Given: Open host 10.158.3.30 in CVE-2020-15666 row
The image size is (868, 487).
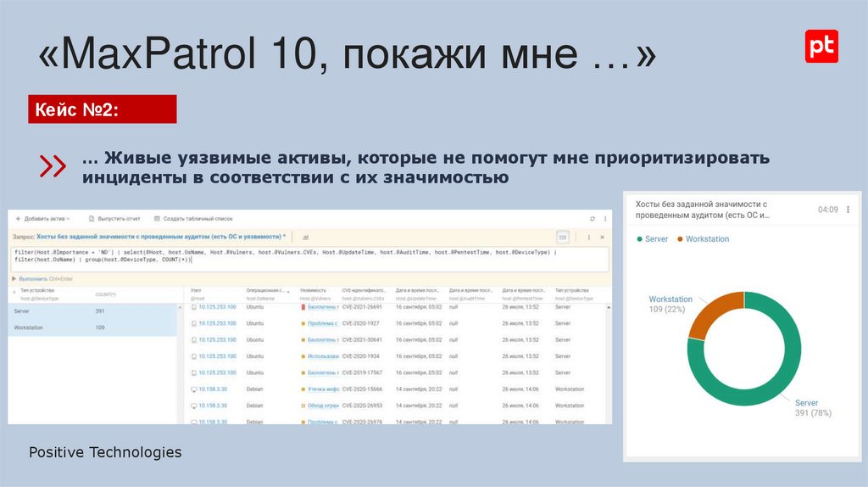Looking at the screenshot, I should click(213, 389).
